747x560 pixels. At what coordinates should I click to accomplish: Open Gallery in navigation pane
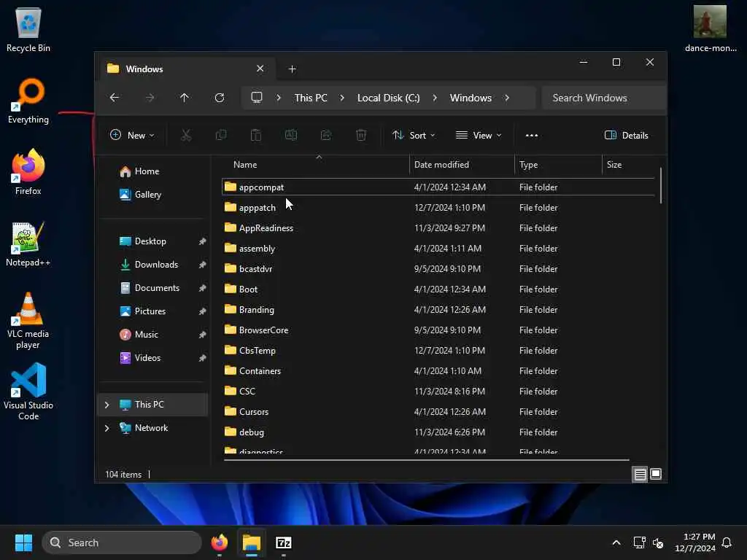pyautogui.click(x=154, y=195)
